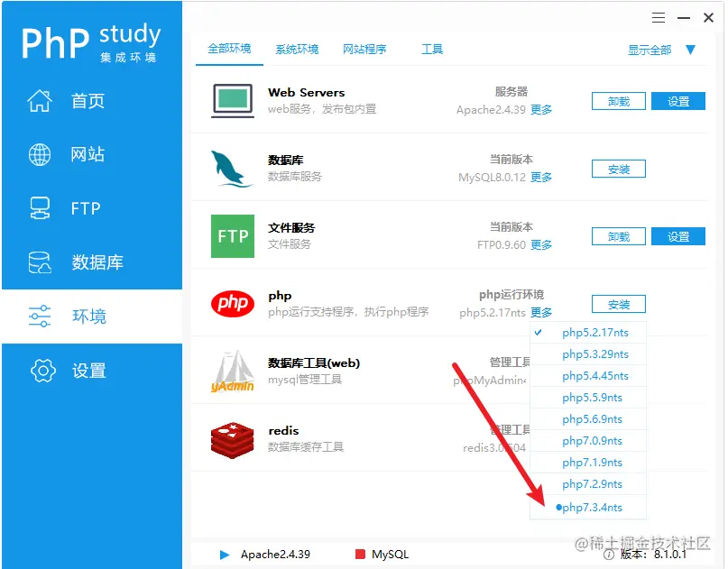Expand 更多 next to Apache2.4.39
Image resolution: width=728 pixels, height=569 pixels.
(x=541, y=110)
